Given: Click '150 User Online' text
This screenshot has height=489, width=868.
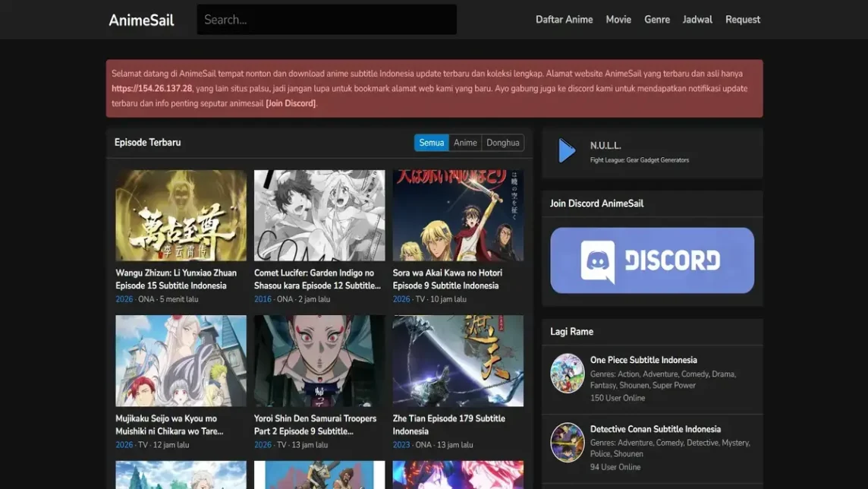Looking at the screenshot, I should click(x=617, y=398).
